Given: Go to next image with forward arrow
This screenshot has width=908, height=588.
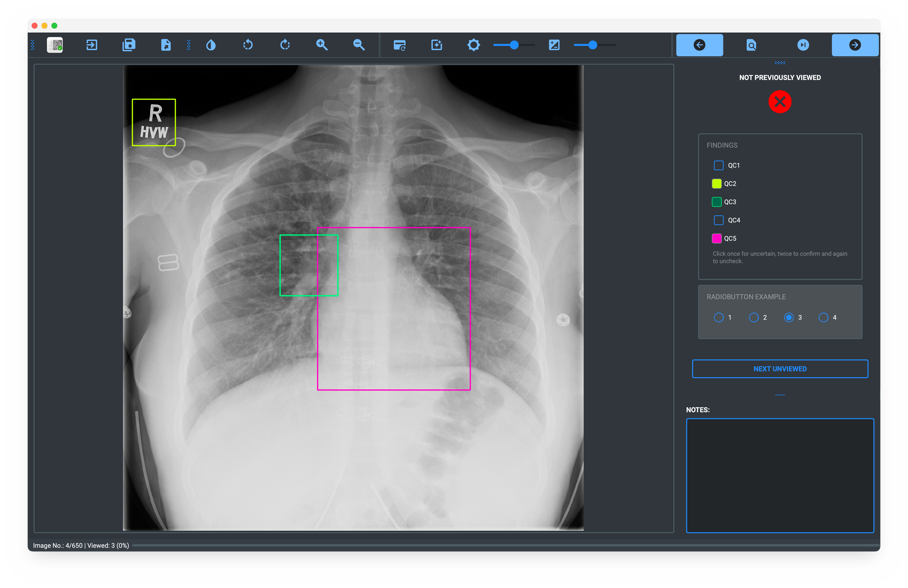Looking at the screenshot, I should (x=855, y=45).
